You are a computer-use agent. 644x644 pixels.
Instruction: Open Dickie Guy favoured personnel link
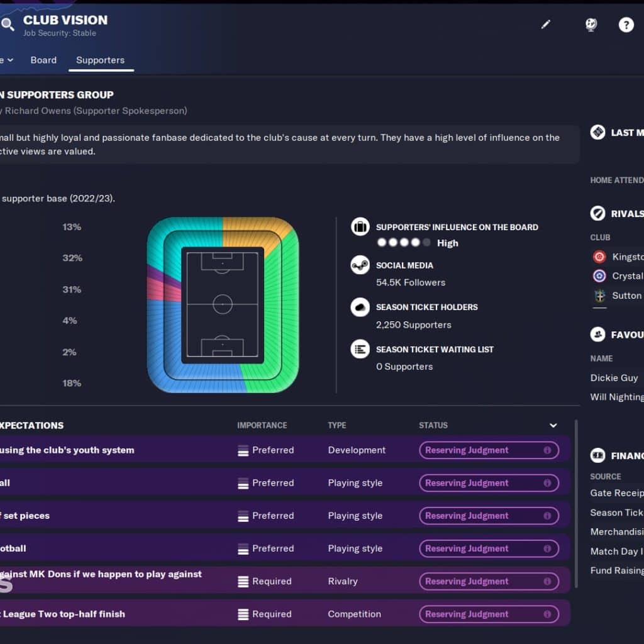click(614, 378)
